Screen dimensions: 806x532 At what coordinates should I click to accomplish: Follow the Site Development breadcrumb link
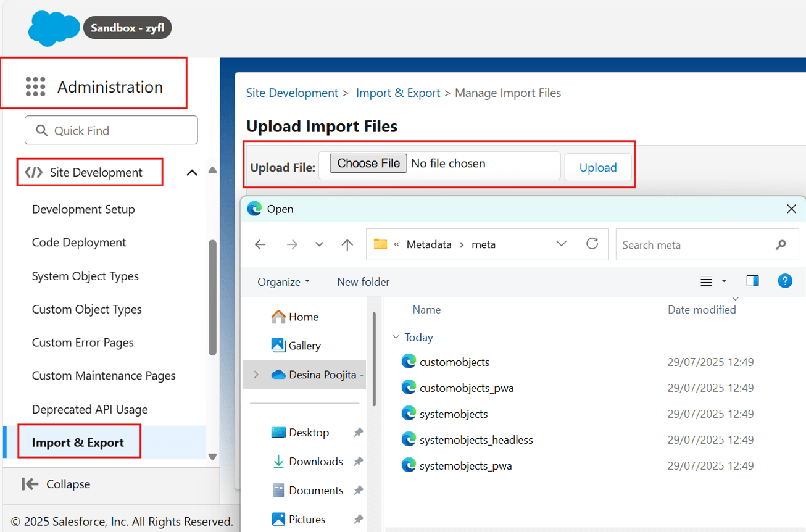pos(293,93)
